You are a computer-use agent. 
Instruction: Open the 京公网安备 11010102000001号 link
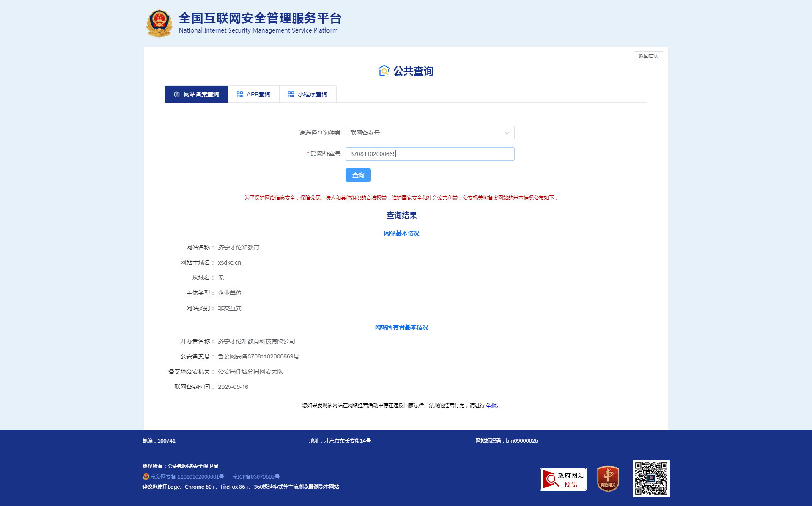(x=187, y=476)
